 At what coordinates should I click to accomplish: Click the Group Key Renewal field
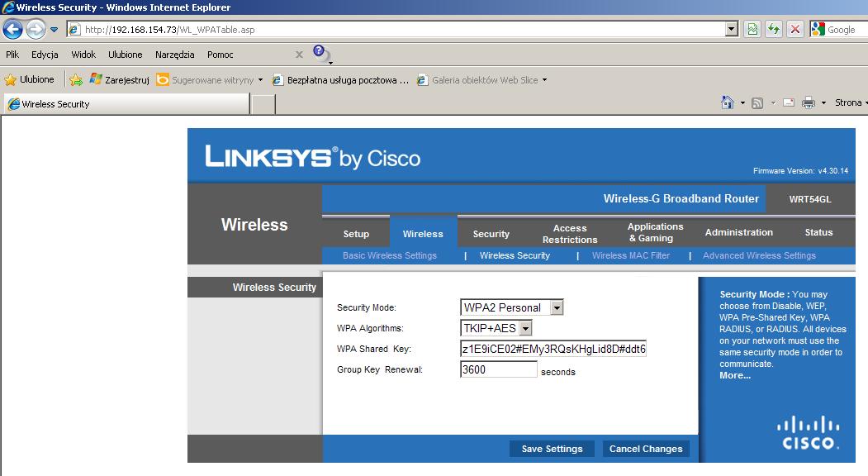tap(498, 369)
